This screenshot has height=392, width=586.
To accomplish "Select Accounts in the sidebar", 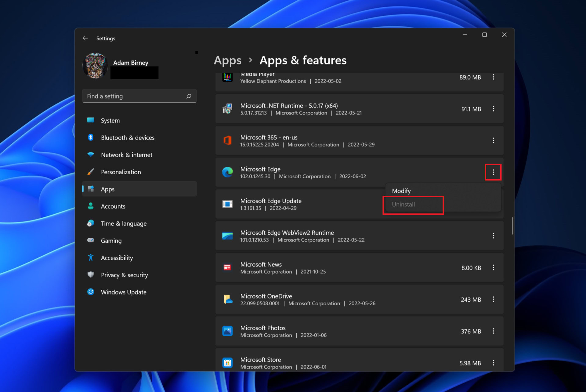I will click(x=139, y=206).
